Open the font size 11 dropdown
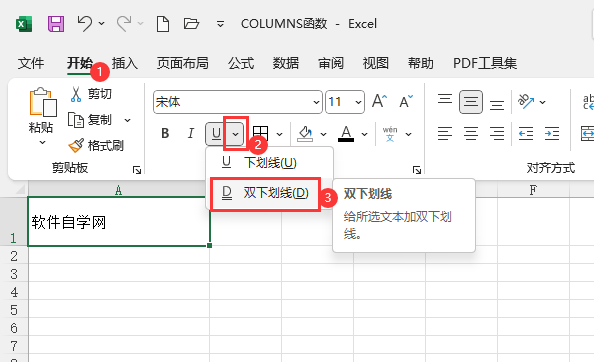 (x=358, y=102)
